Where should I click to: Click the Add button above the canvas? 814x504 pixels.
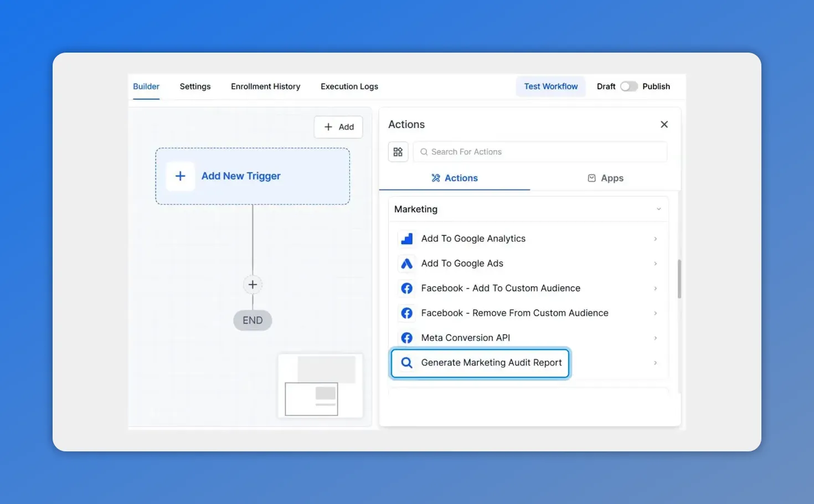pos(338,127)
